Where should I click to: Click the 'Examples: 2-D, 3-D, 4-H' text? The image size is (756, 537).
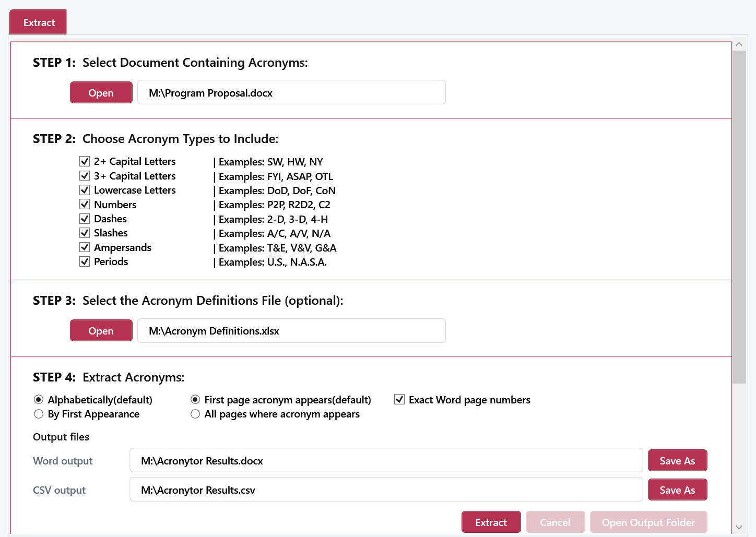tap(273, 219)
